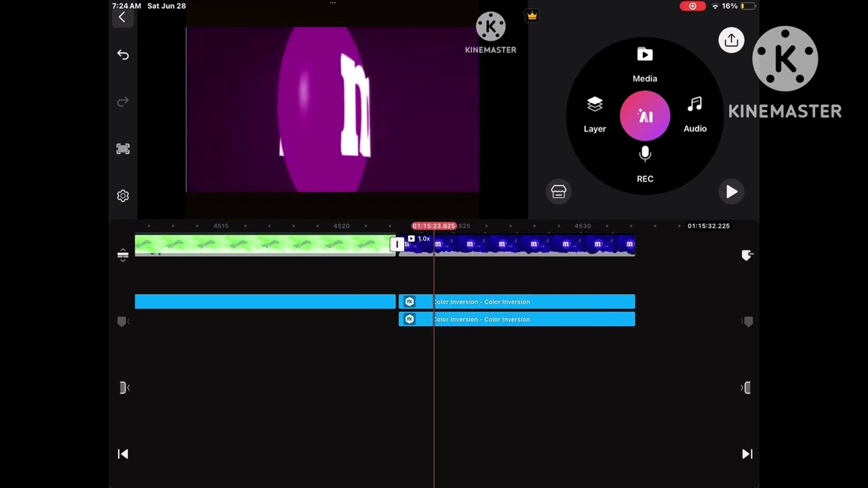Redo the greyed-out action arrow
868x488 pixels.
[x=123, y=102]
